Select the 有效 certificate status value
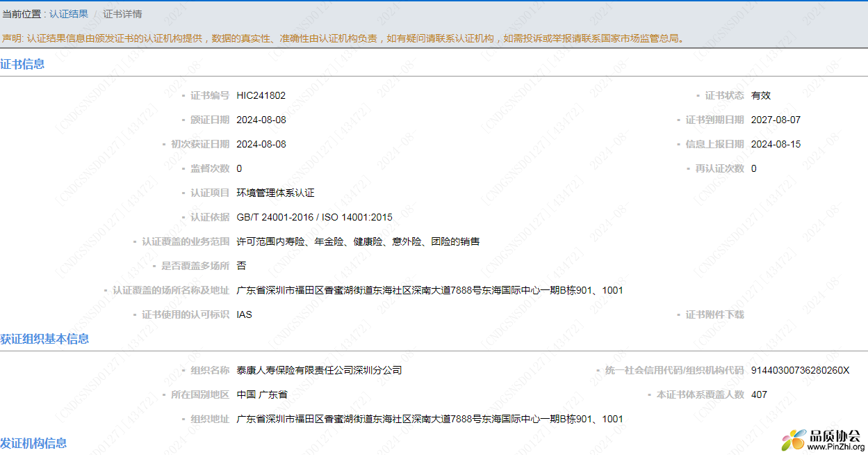The width and height of the screenshot is (868, 455). 761,95
